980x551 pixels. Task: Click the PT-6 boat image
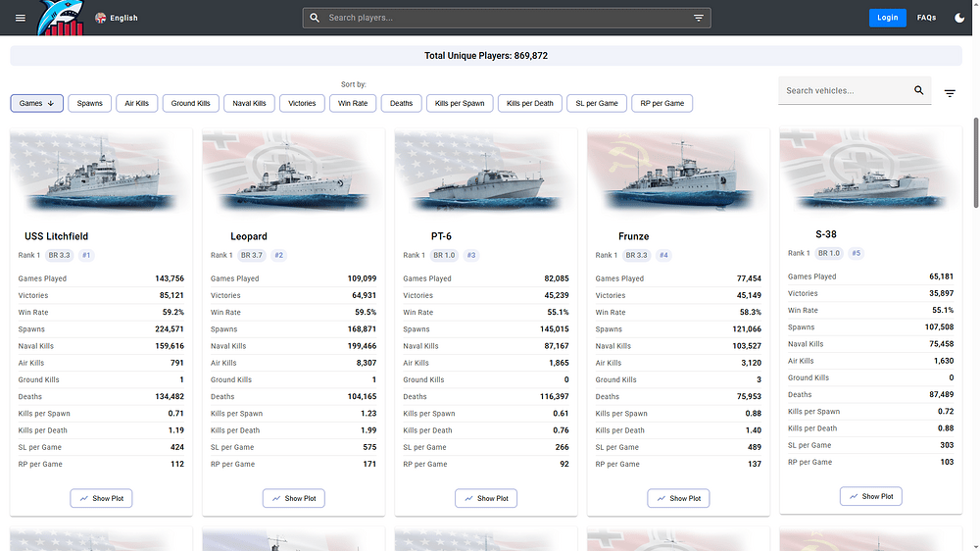(x=486, y=174)
